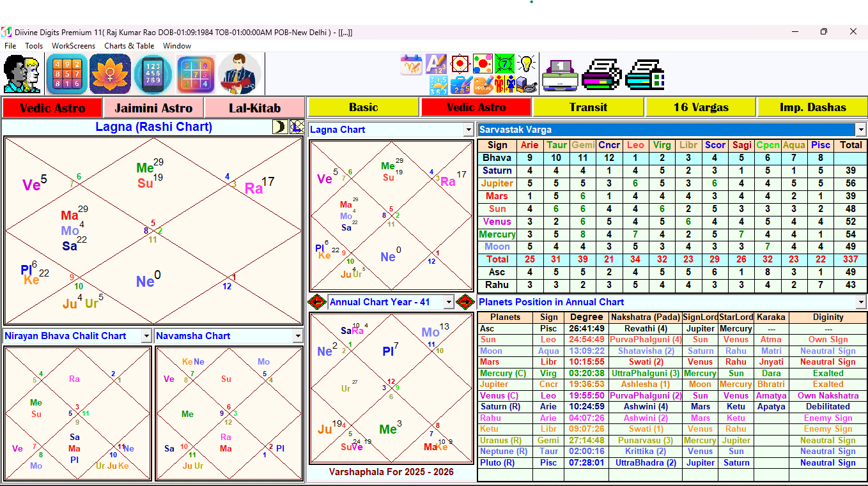Open the Tools menu
This screenshot has width=868, height=486.
click(34, 46)
